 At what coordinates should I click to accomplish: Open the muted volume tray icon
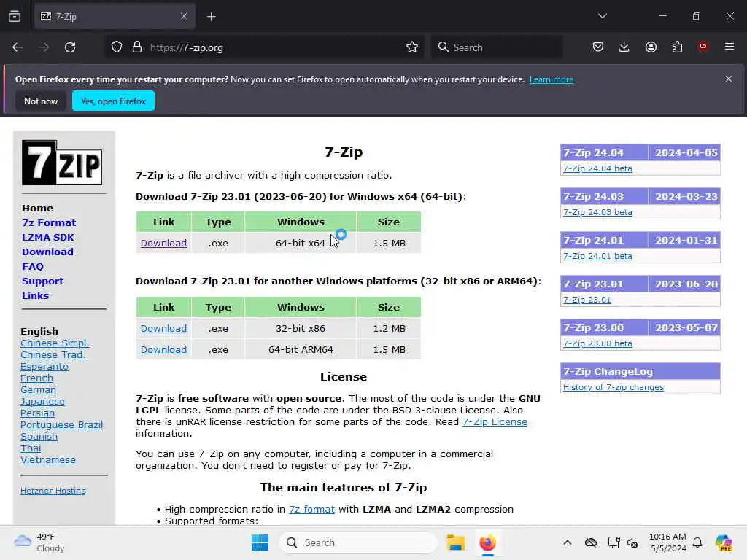pyautogui.click(x=632, y=542)
